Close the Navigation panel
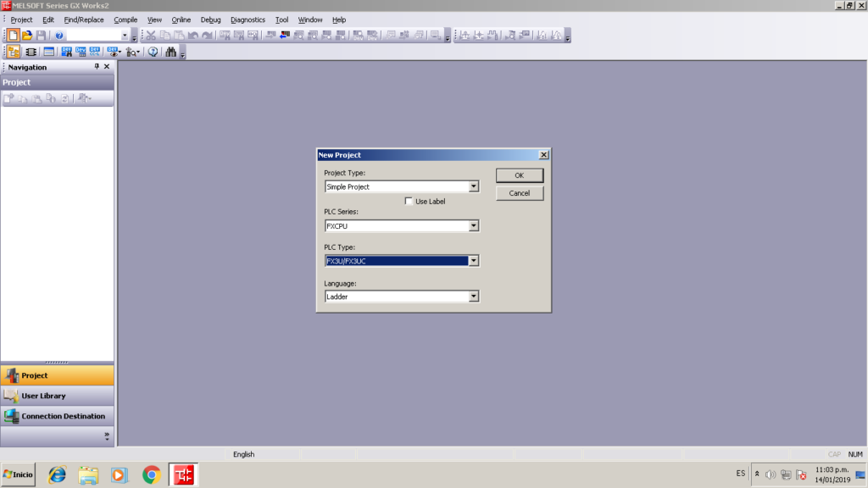The image size is (868, 488). [107, 66]
